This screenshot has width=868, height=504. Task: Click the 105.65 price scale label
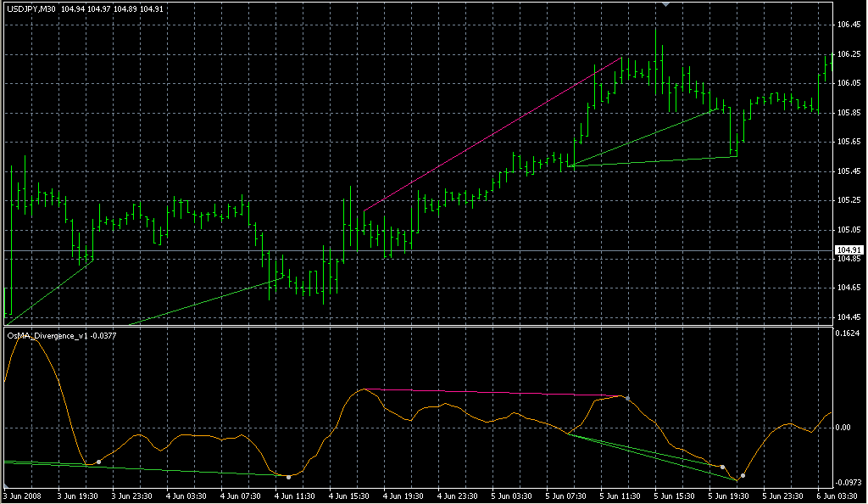[x=849, y=142]
